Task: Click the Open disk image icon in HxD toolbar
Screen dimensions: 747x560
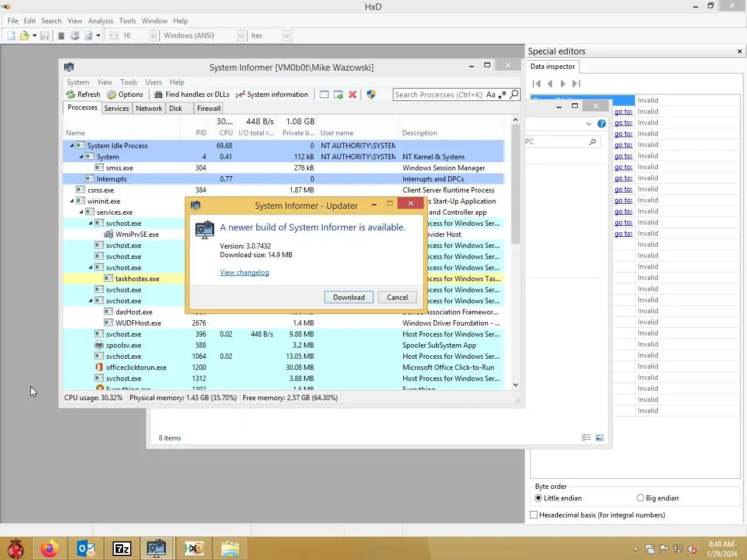Action: [88, 36]
